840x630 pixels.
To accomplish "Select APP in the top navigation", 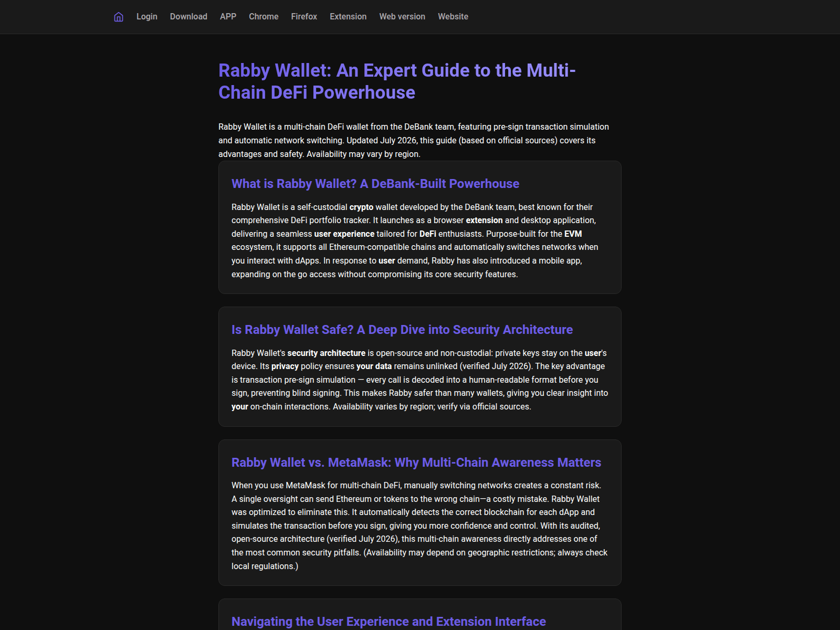I will point(228,17).
